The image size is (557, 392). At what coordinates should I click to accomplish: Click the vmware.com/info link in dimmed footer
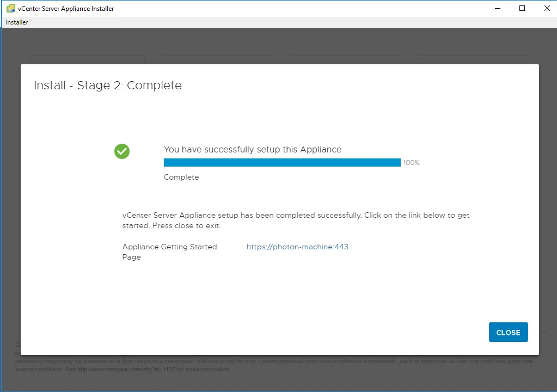[126, 369]
